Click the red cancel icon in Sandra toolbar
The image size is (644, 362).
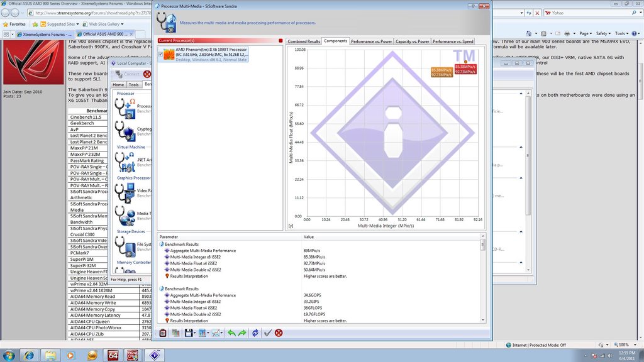[x=279, y=333]
